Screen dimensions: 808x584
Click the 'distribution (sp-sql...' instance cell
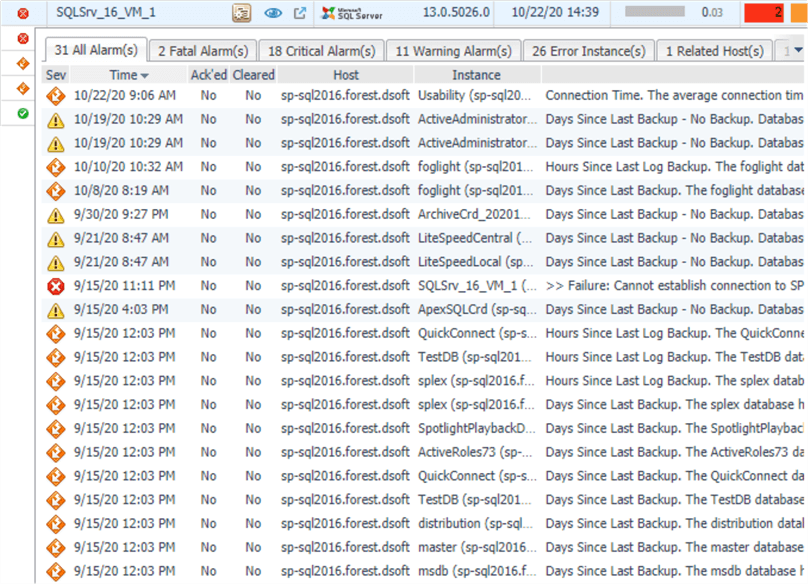[477, 523]
